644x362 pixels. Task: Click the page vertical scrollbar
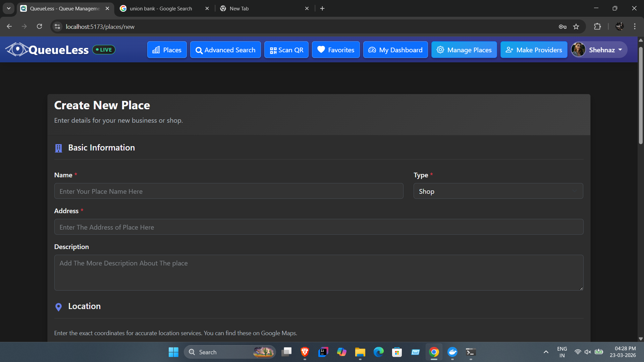(x=641, y=96)
